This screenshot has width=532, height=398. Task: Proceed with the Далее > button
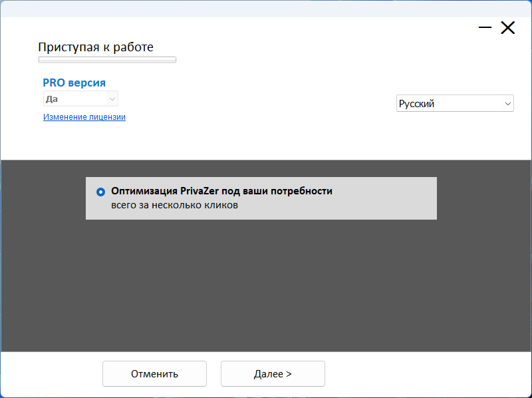click(x=273, y=373)
